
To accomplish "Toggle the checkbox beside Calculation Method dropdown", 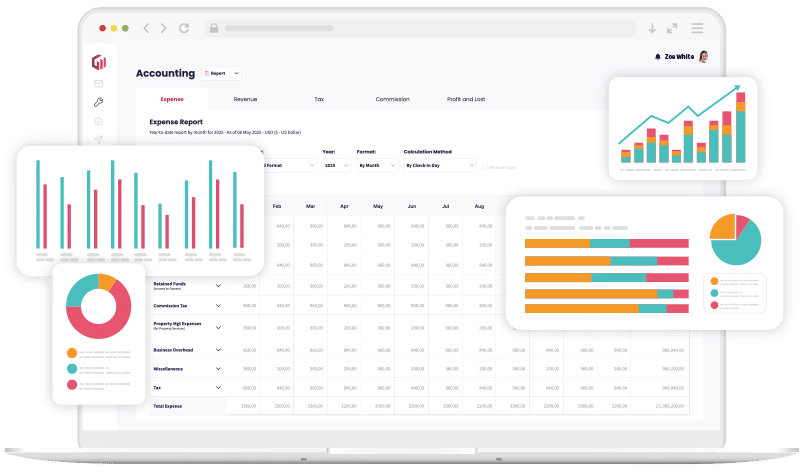I will (x=486, y=166).
